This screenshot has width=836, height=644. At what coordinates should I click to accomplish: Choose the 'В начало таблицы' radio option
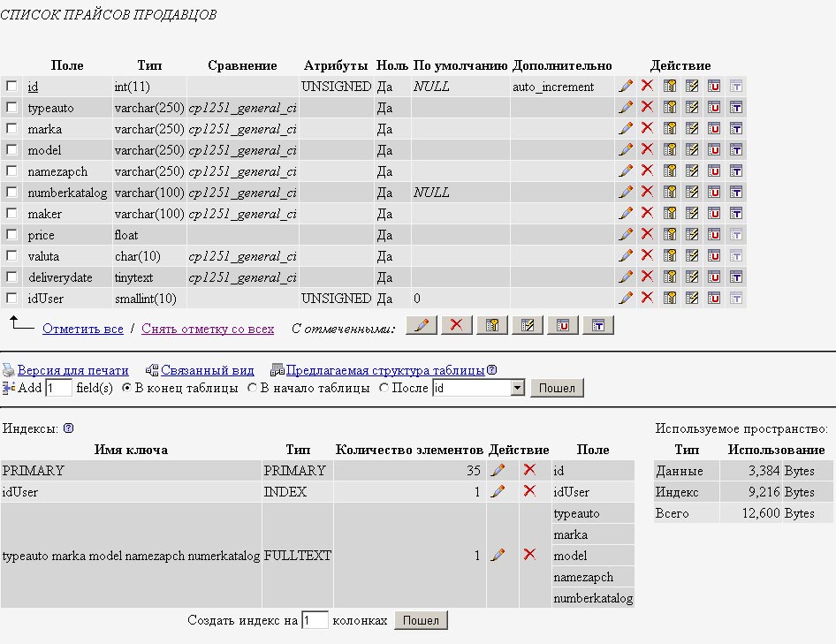(252, 388)
